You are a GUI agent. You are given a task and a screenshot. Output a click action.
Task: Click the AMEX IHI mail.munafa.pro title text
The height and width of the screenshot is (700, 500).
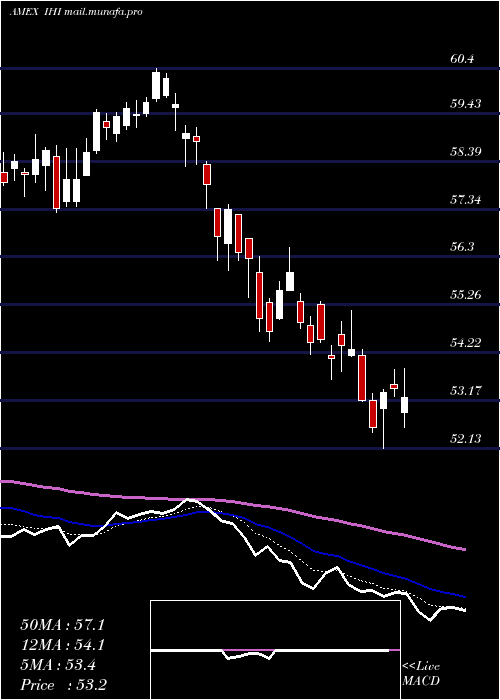point(76,12)
